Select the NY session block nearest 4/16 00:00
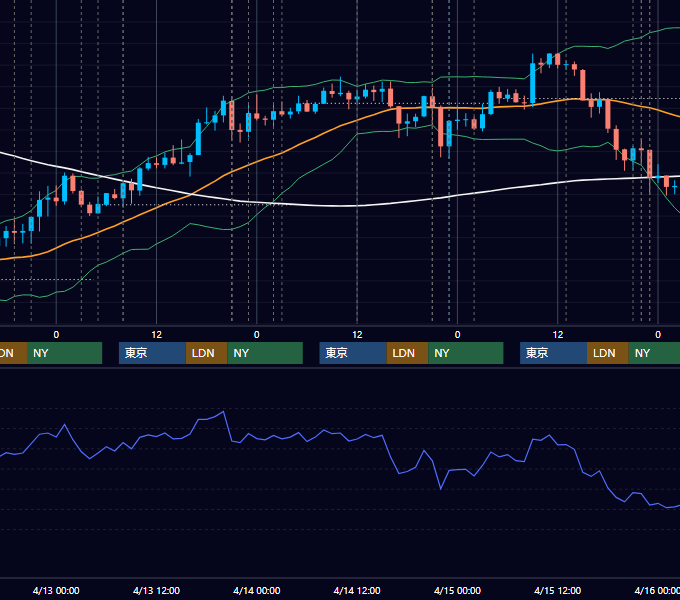The height and width of the screenshot is (600, 680). [654, 353]
